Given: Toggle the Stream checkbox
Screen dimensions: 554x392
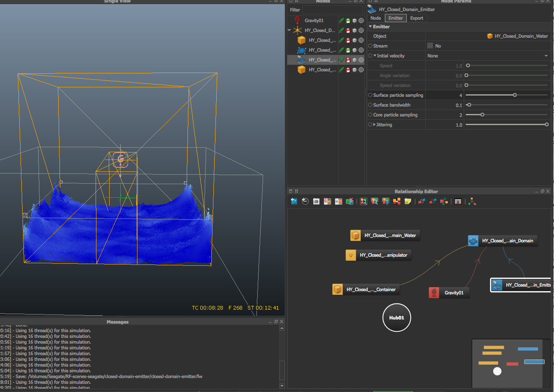Looking at the screenshot, I should (x=430, y=46).
